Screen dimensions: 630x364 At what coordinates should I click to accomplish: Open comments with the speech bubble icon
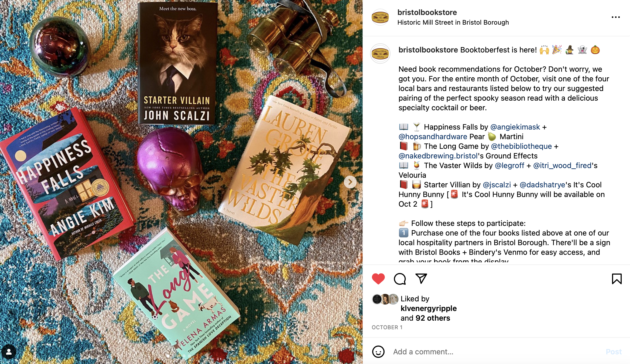pyautogui.click(x=400, y=279)
